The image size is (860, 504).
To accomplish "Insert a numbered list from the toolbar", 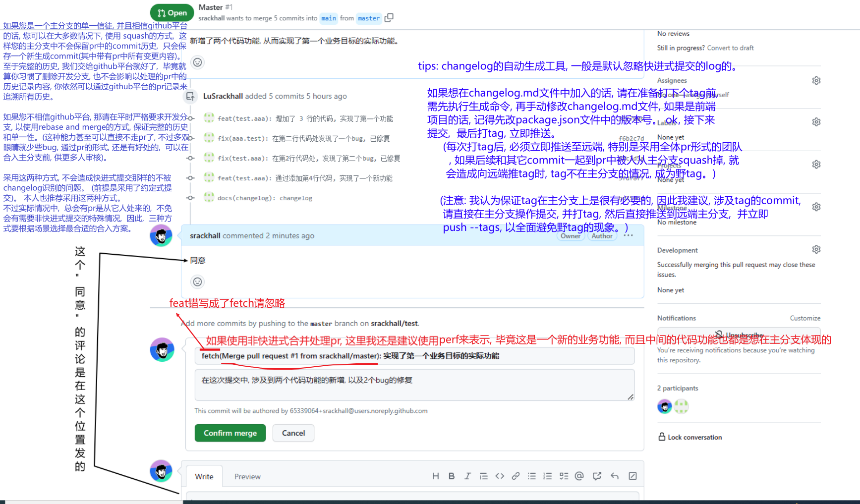I will coord(547,476).
